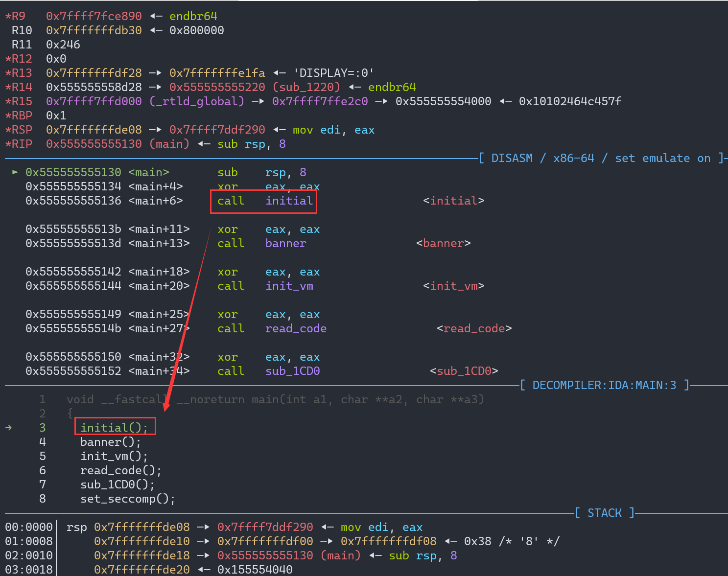Select stack entry 00:0000 offset
This screenshot has width=728, height=576.
point(29,527)
